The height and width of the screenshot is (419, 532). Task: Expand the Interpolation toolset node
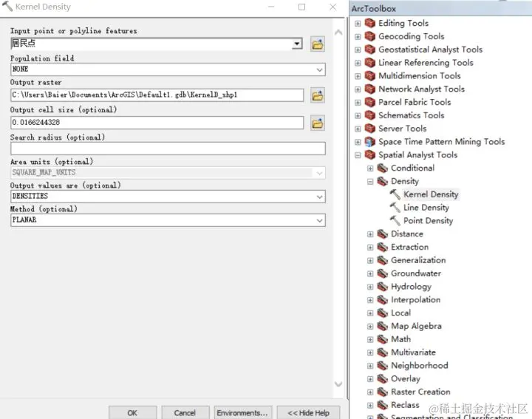click(370, 300)
